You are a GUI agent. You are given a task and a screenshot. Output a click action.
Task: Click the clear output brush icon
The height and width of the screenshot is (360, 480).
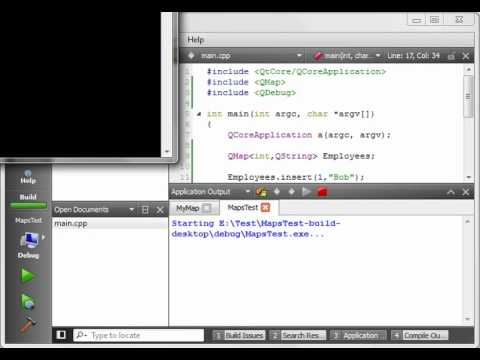[261, 192]
